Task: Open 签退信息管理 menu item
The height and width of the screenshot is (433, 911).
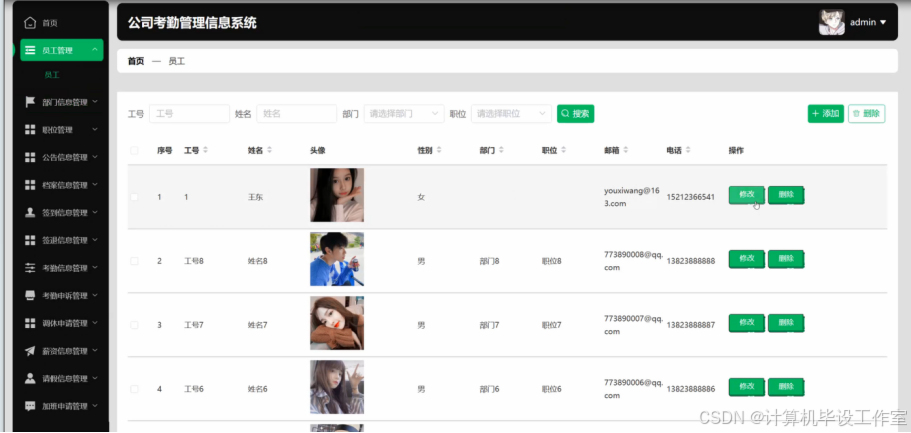Action: pyautogui.click(x=62, y=240)
